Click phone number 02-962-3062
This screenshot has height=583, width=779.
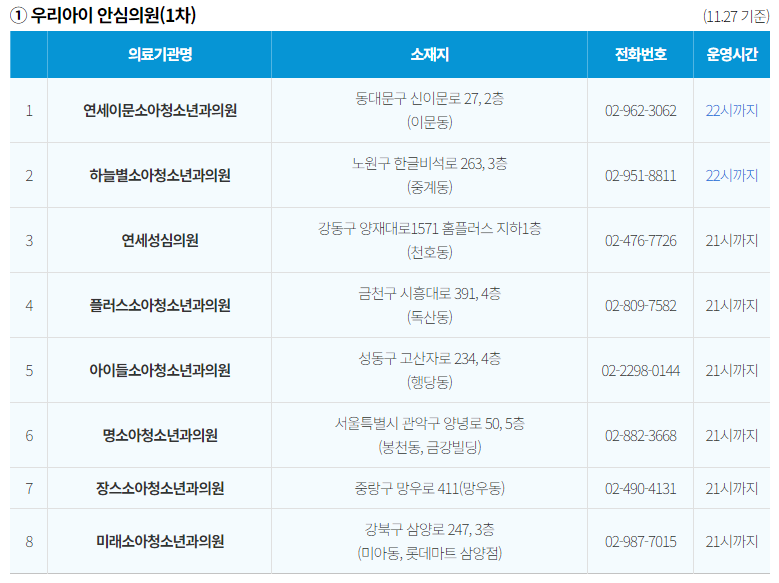point(640,110)
